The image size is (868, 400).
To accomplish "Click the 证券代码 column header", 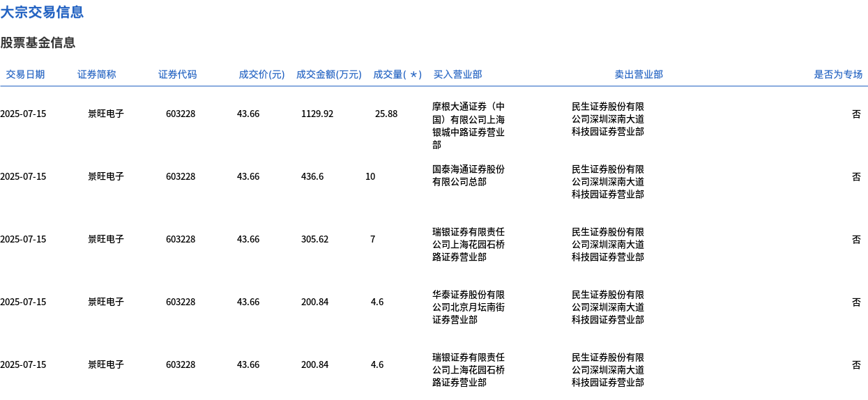I will pos(178,75).
